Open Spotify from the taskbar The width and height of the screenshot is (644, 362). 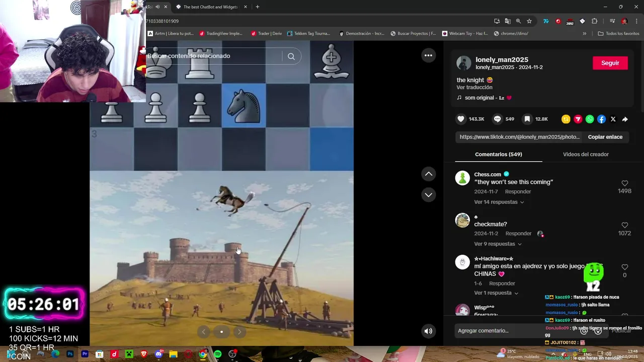217,354
